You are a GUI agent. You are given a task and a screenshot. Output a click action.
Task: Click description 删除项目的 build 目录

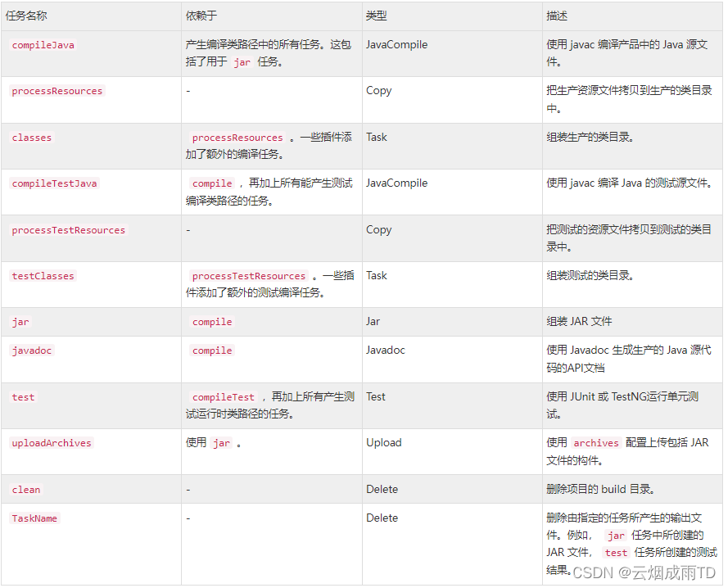tap(601, 489)
